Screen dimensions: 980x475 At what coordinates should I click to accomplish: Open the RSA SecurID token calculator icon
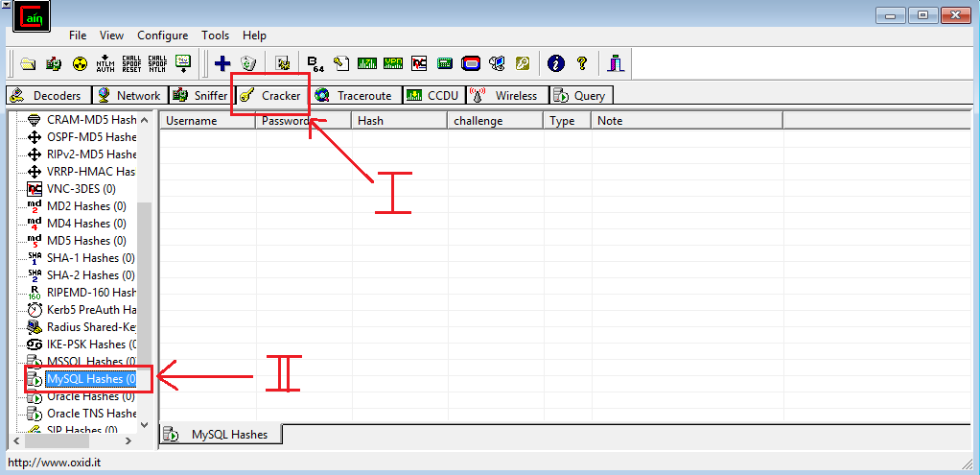(471, 63)
